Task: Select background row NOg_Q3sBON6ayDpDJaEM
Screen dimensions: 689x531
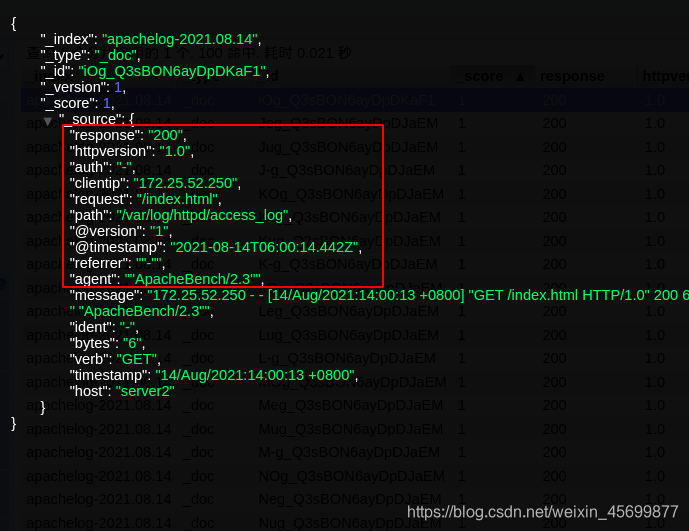Action: (355, 476)
